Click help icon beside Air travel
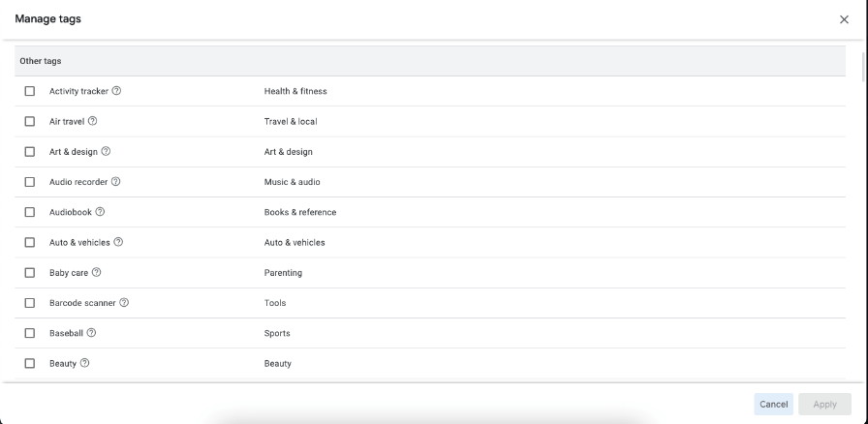868x424 pixels. pos(93,121)
